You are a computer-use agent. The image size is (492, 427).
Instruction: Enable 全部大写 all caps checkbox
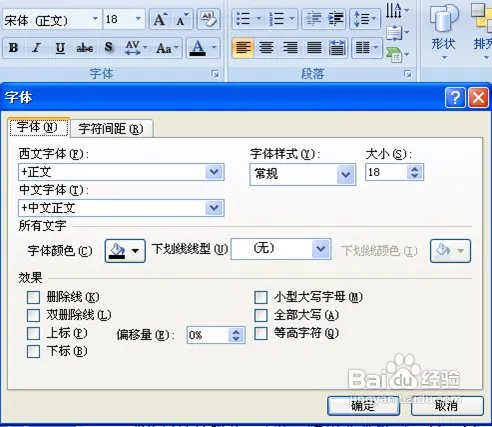[x=261, y=315]
